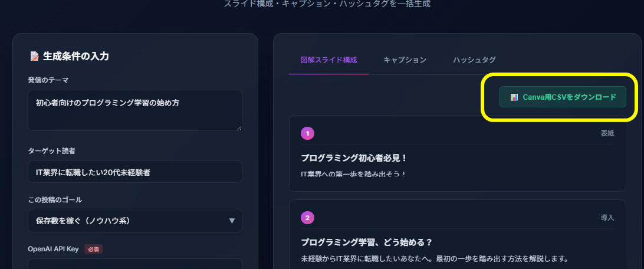Select the 保存数を稼ぐ（ノウハウ系） combo box

pos(135,221)
